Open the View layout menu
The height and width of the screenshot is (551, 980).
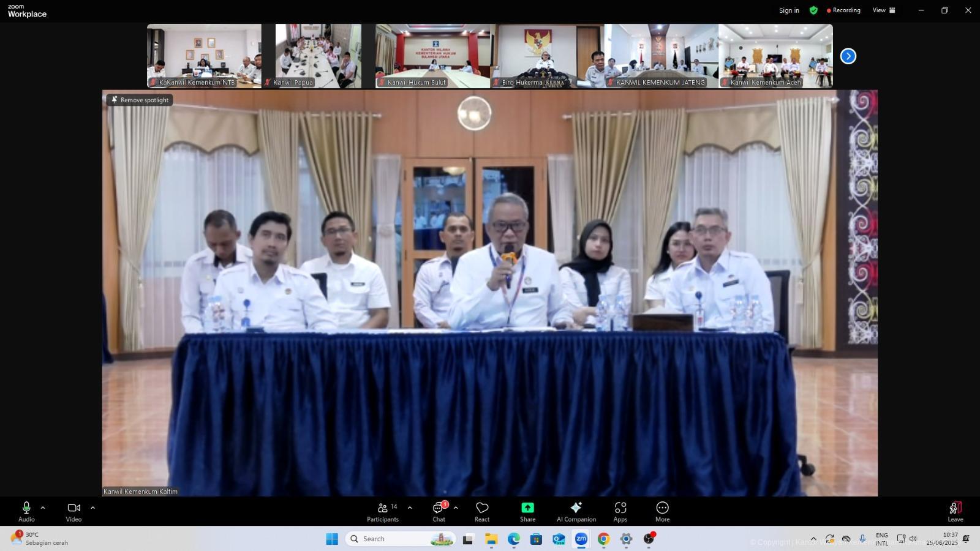point(884,10)
